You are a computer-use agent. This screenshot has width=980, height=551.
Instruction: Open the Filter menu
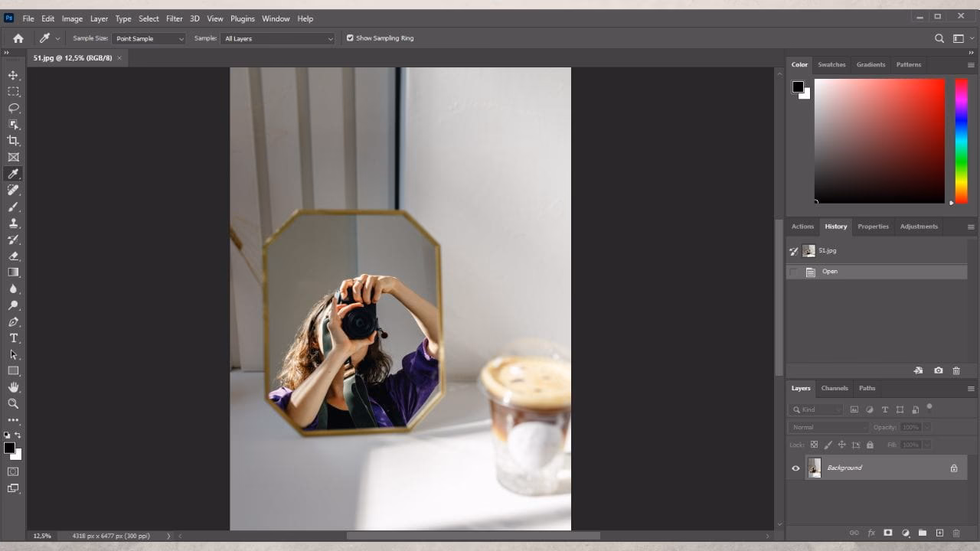[x=174, y=18]
